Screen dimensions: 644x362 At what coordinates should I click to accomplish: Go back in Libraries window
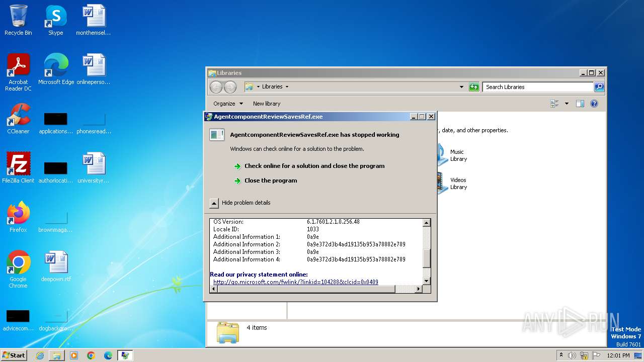click(x=216, y=87)
